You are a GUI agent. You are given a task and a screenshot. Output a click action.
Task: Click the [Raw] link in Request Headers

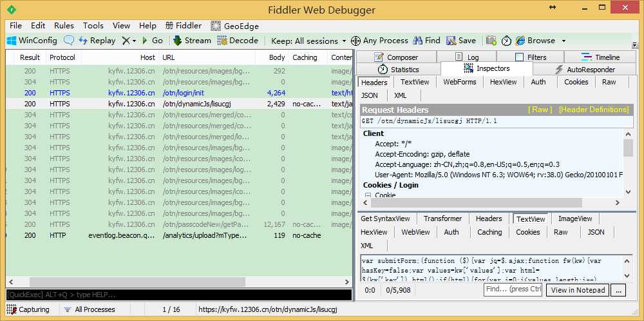click(x=540, y=110)
